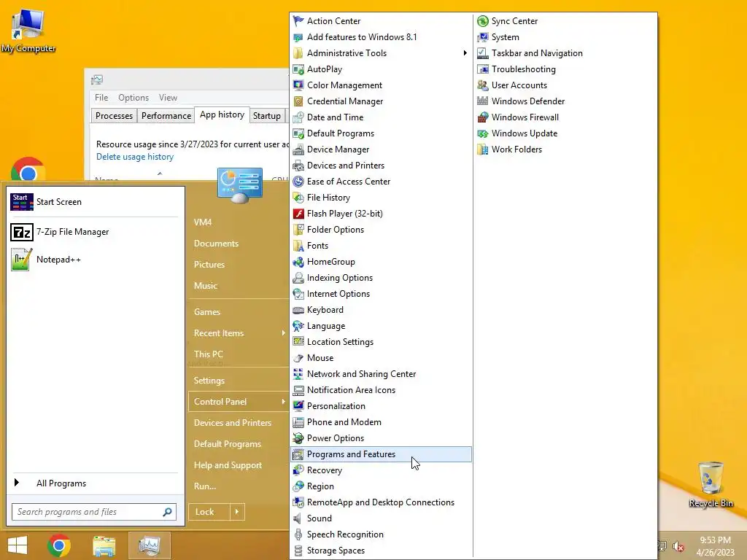This screenshot has width=747, height=560.
Task: Open Storage Spaces entry
Action: (336, 551)
